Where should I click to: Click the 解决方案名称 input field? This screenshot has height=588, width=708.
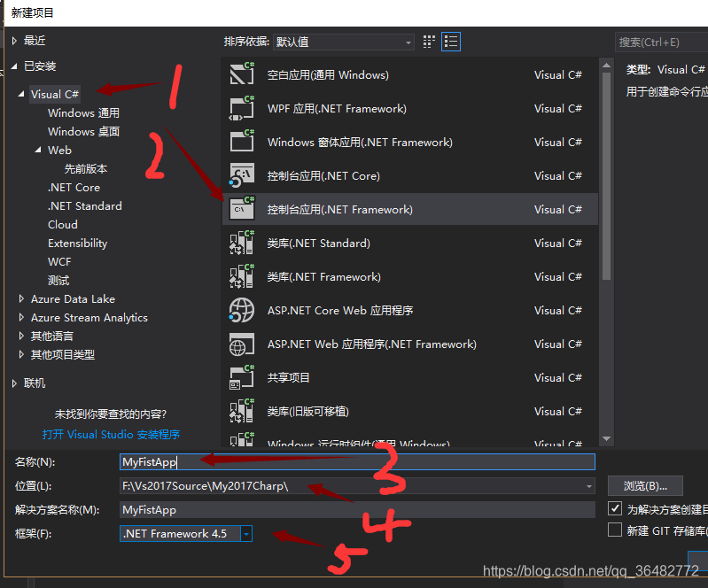pos(357,510)
